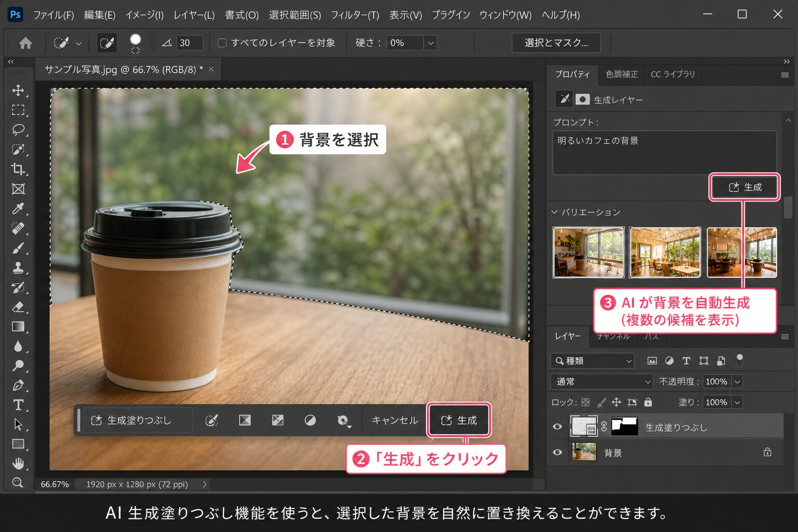Open the 硬さ percentage dropdown
This screenshot has width=798, height=532.
tap(430, 43)
